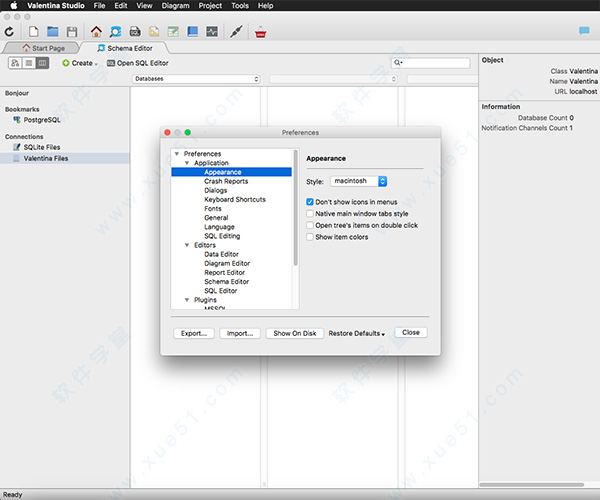Screen dimensions: 600x500
Task: Select Language preference item
Action: point(219,227)
